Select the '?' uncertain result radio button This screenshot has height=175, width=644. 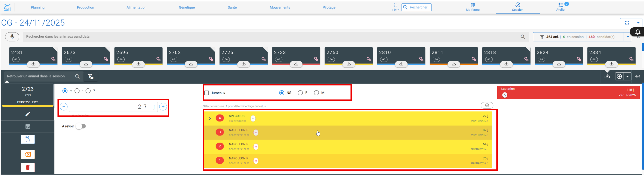pyautogui.click(x=88, y=91)
